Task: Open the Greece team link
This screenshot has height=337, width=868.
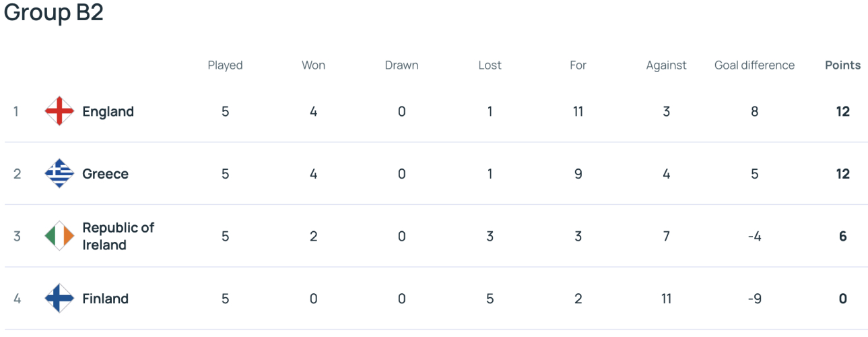Action: (x=105, y=174)
